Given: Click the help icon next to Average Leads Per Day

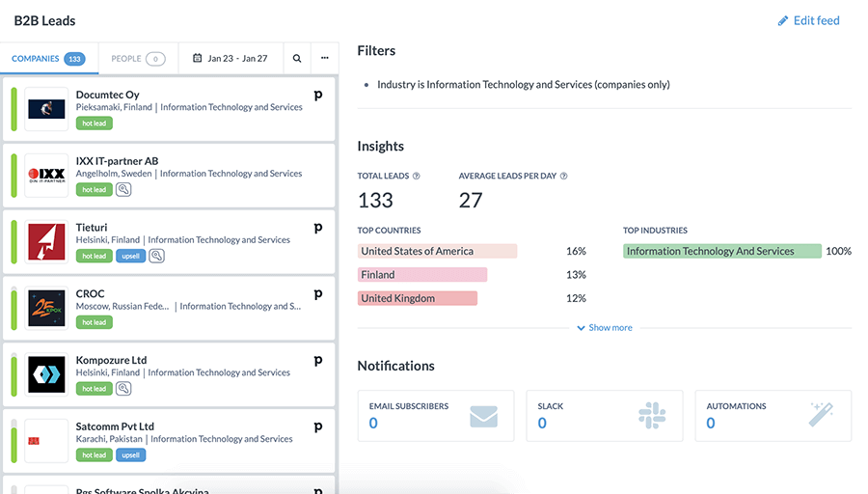Looking at the screenshot, I should (x=563, y=177).
